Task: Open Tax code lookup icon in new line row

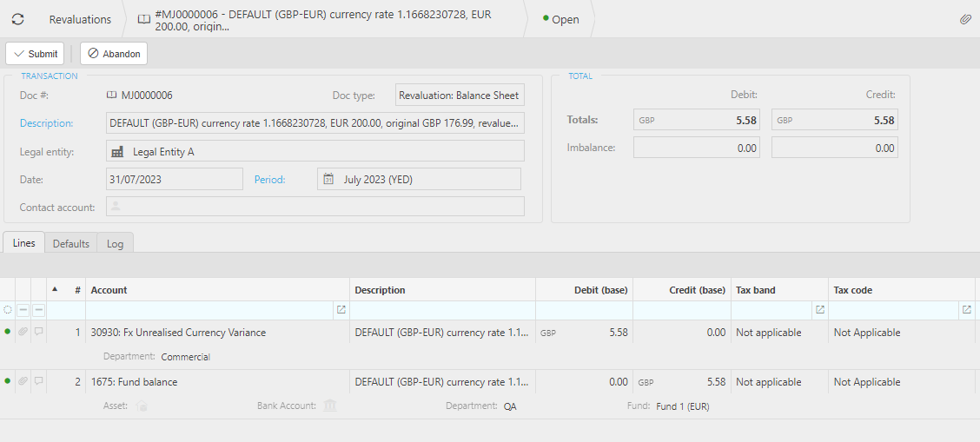Action: point(966,310)
